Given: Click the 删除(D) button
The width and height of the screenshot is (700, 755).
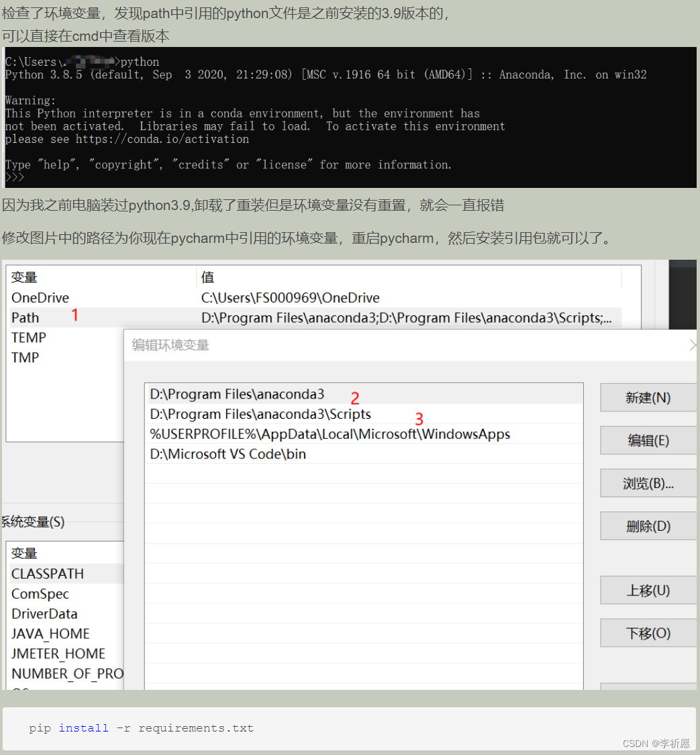Looking at the screenshot, I should [x=647, y=525].
